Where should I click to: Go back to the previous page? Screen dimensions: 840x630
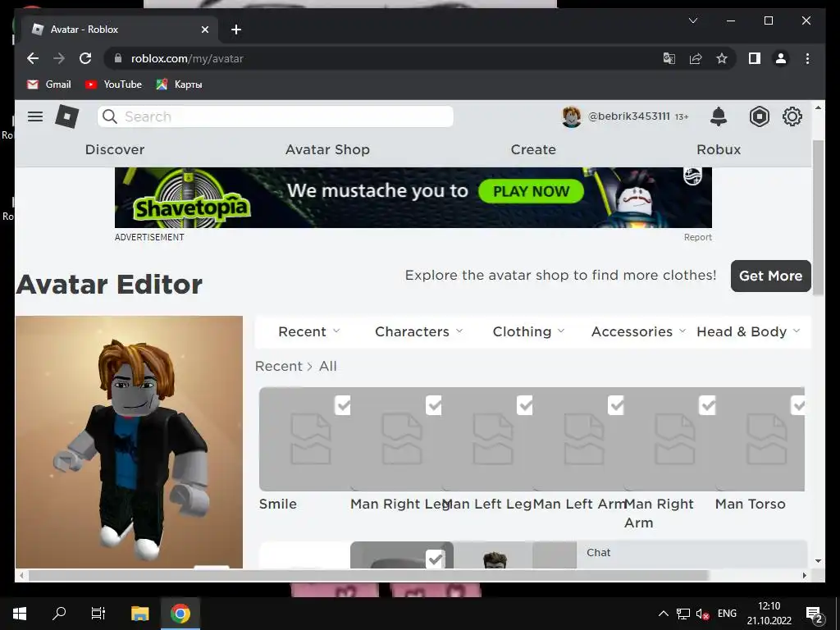tap(33, 58)
